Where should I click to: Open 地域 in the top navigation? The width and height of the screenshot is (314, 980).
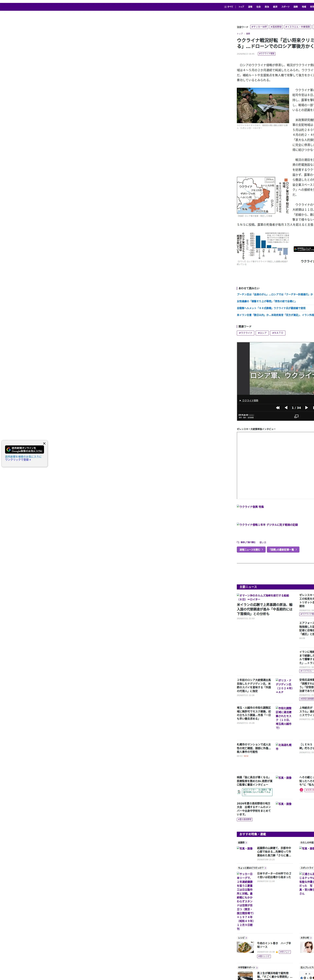click(x=304, y=7)
